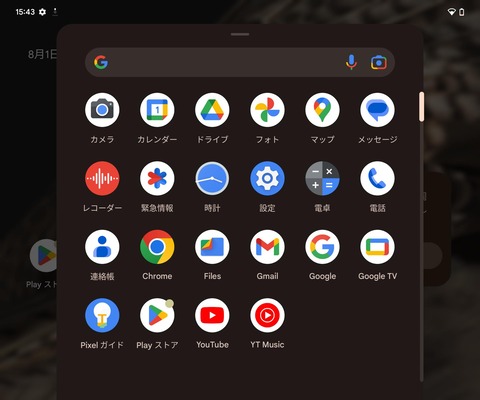Launch the Play ストア app in the drawer
This screenshot has width=480, height=400.
(x=157, y=315)
